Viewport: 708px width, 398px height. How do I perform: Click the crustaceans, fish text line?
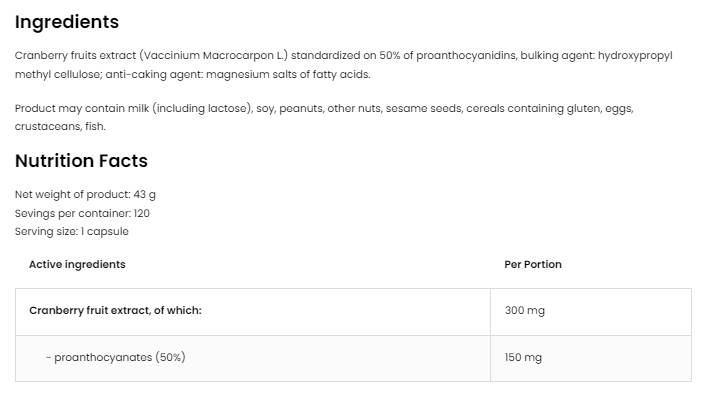click(60, 126)
